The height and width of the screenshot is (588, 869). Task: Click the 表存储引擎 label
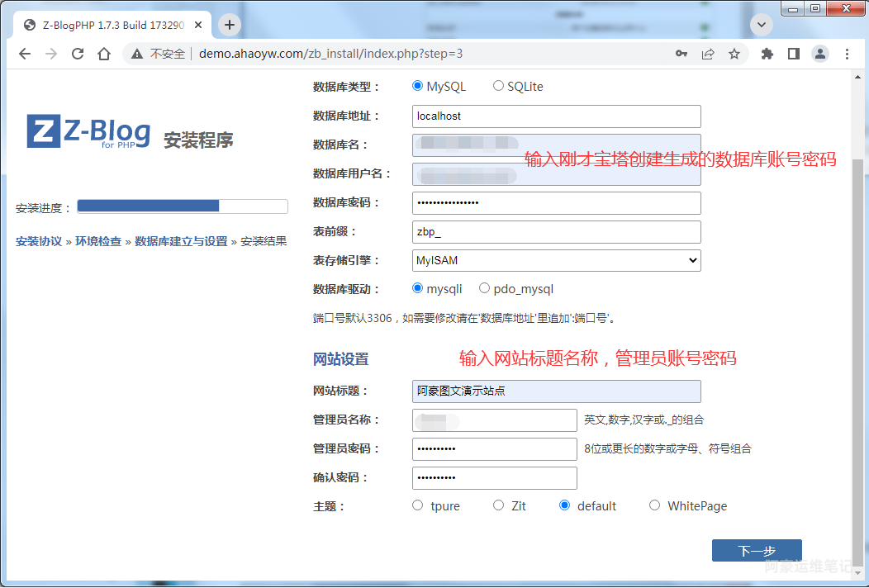pyautogui.click(x=346, y=260)
